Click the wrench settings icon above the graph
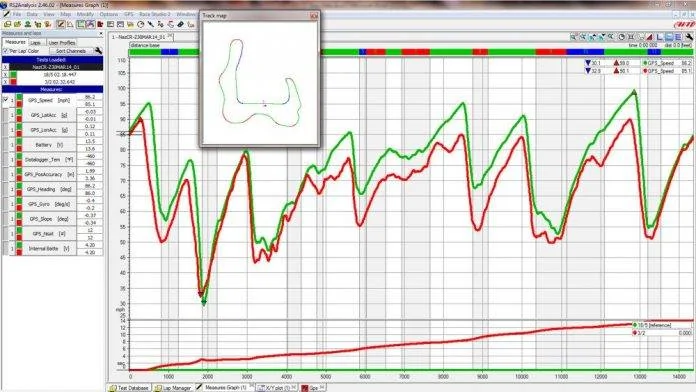 (689, 37)
